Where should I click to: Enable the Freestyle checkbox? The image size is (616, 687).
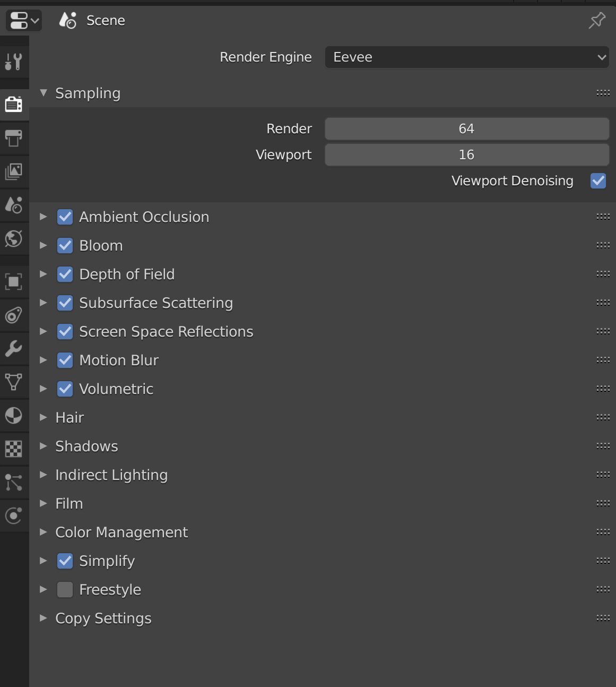tap(65, 589)
